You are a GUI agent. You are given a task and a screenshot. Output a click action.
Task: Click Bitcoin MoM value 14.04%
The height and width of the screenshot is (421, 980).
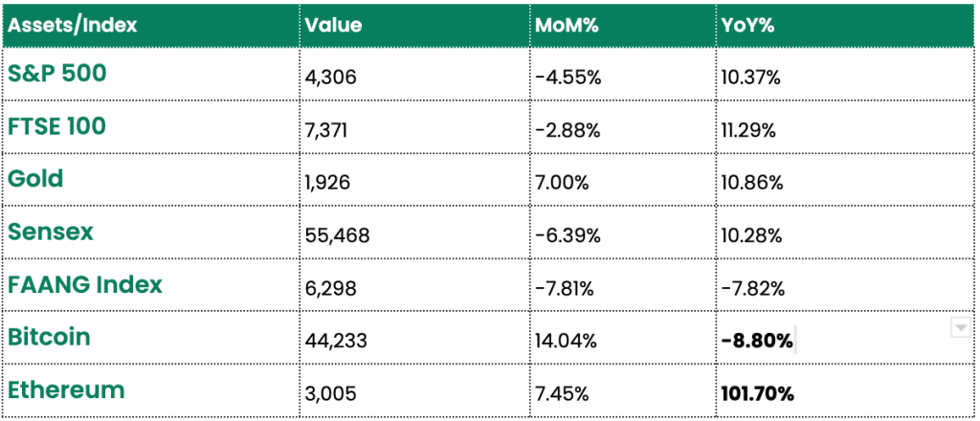click(566, 342)
